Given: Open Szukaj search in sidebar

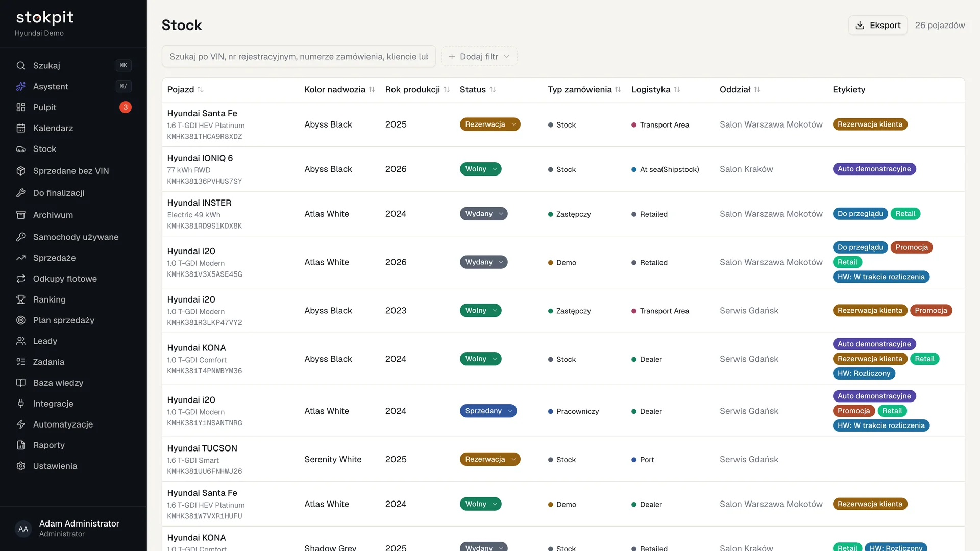Looking at the screenshot, I should pyautogui.click(x=73, y=65).
